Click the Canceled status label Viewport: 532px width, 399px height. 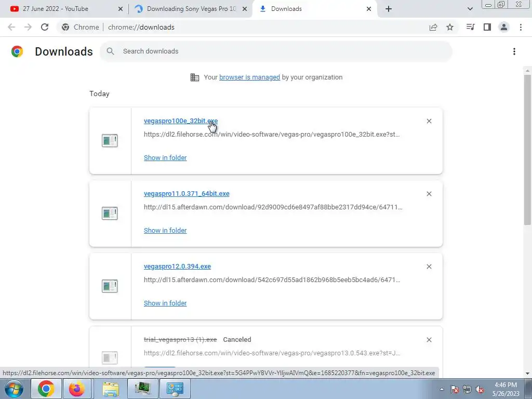pyautogui.click(x=237, y=340)
